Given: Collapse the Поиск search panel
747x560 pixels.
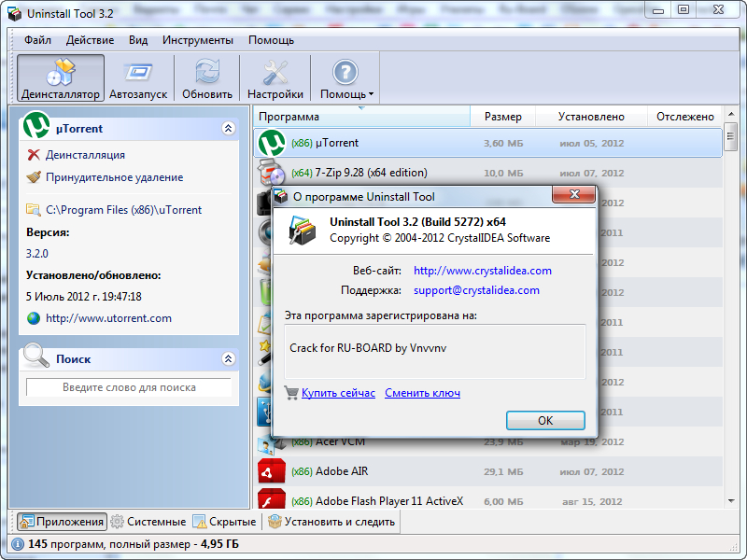Looking at the screenshot, I should 228,358.
